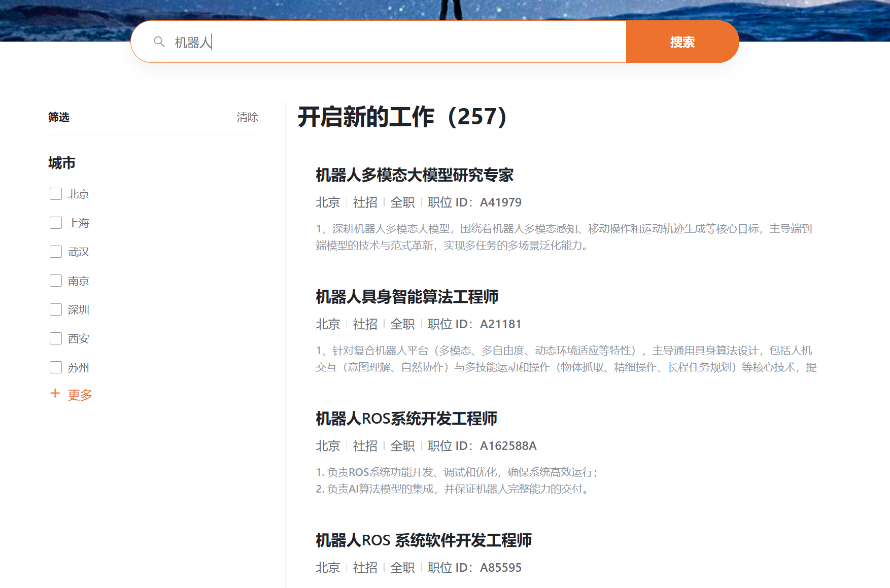The width and height of the screenshot is (890, 588).
Task: Expand more cities via 更多
Action: (x=79, y=394)
